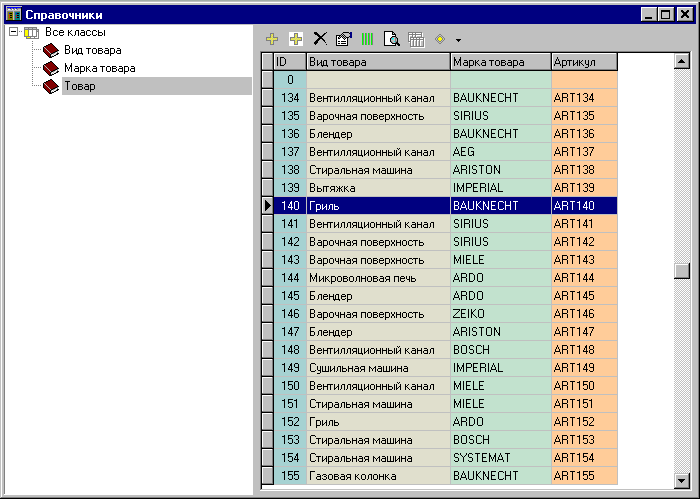Click the SYSTEMAT brand cell

tap(501, 458)
